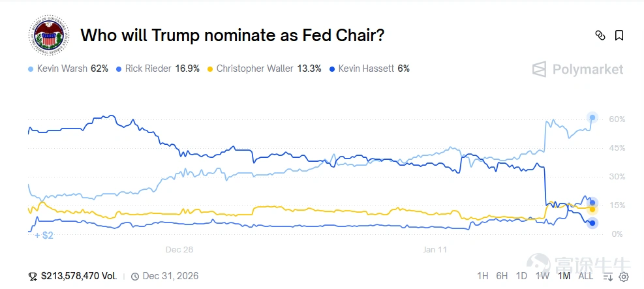Image resolution: width=644 pixels, height=289 pixels.
Task: Click the Federal Reserve seal image
Action: pos(49,36)
